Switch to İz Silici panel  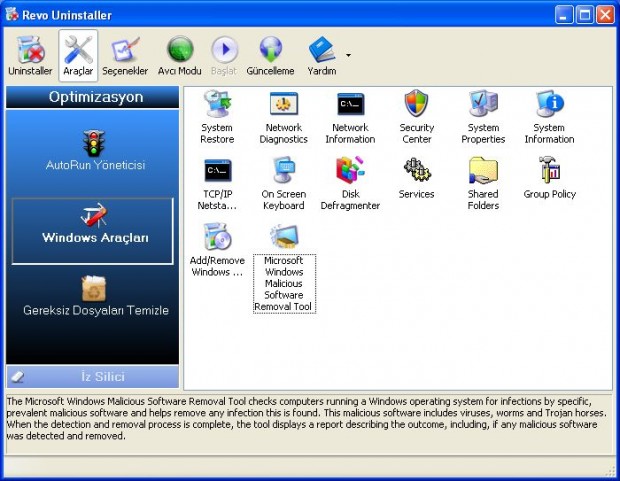pos(93,377)
